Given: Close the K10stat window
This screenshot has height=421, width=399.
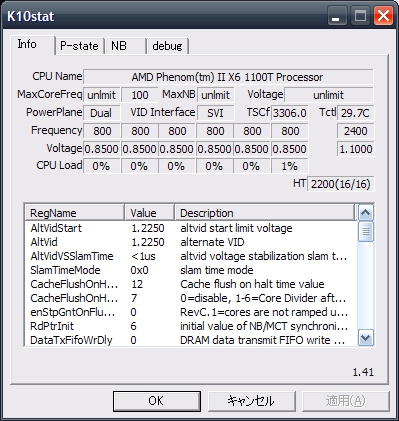Looking at the screenshot, I should point(383,16).
